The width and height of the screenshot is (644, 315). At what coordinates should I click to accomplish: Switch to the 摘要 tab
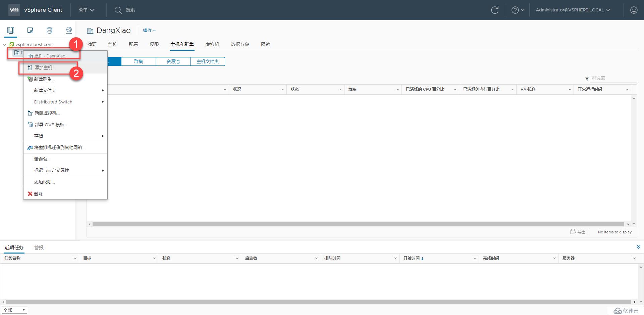click(x=92, y=44)
